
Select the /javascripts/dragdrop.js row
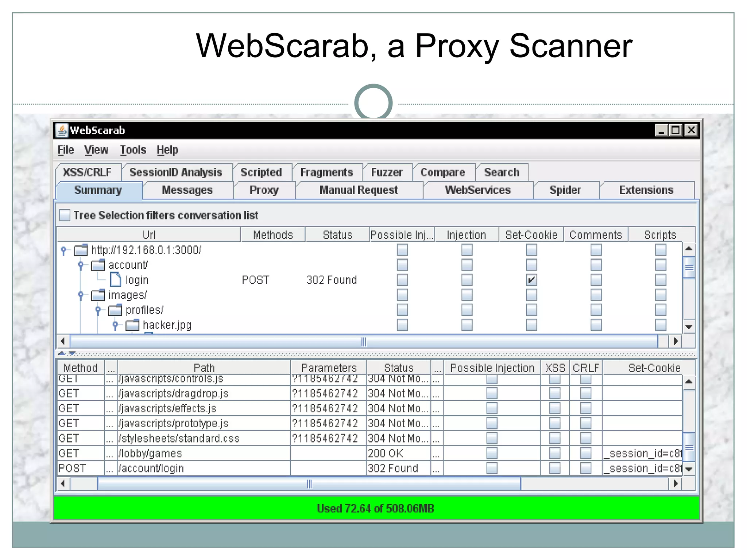pos(370,393)
